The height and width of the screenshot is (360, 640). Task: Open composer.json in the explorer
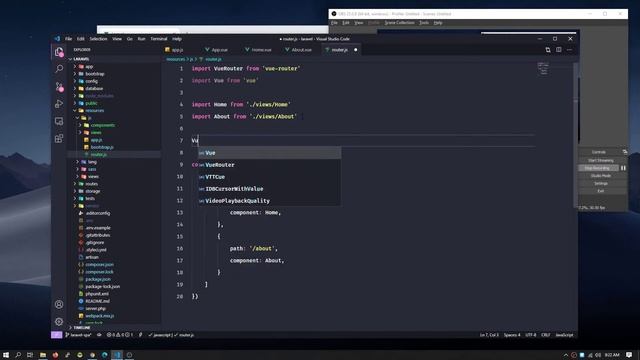click(x=100, y=264)
